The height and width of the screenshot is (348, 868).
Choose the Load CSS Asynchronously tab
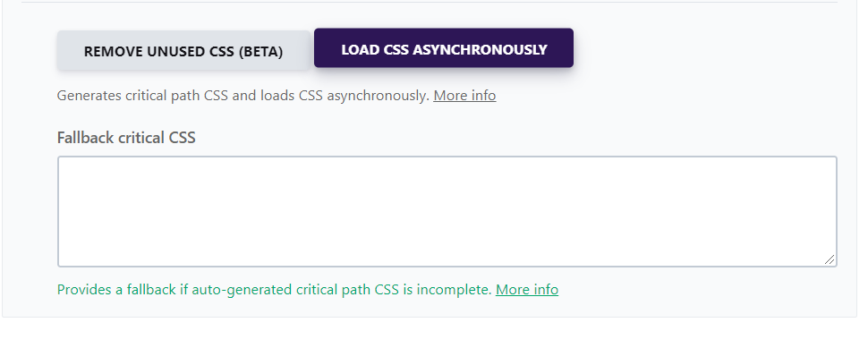(x=444, y=48)
